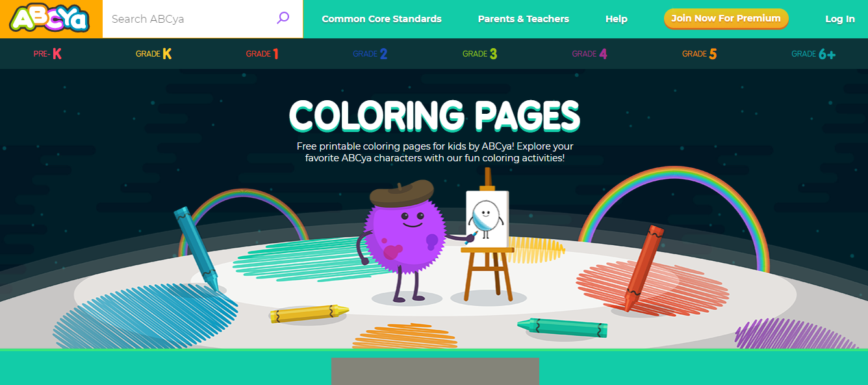The image size is (868, 385).
Task: Open the Help link
Action: point(616,19)
